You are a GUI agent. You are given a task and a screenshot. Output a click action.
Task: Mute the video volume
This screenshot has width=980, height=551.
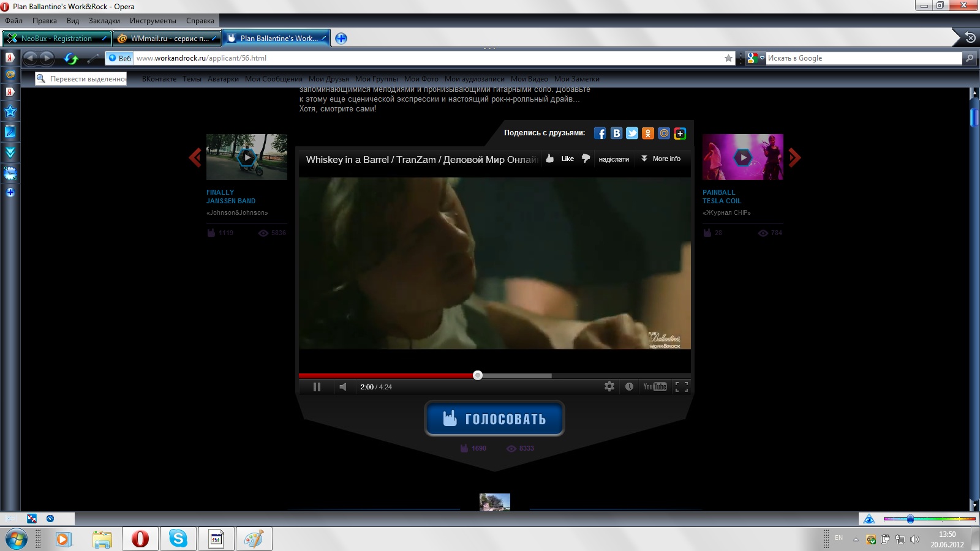(x=343, y=387)
